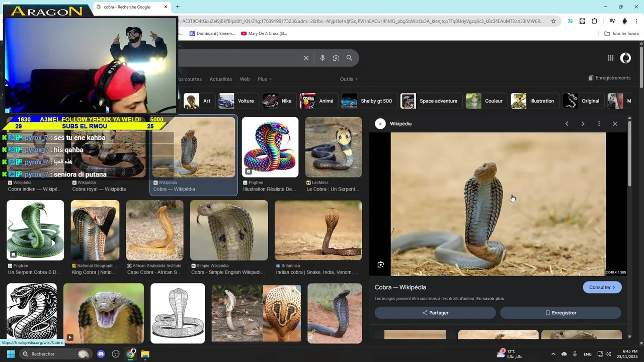Viewport: 644px width, 362px height.
Task: Switch to the Web tab
Action: (245, 79)
